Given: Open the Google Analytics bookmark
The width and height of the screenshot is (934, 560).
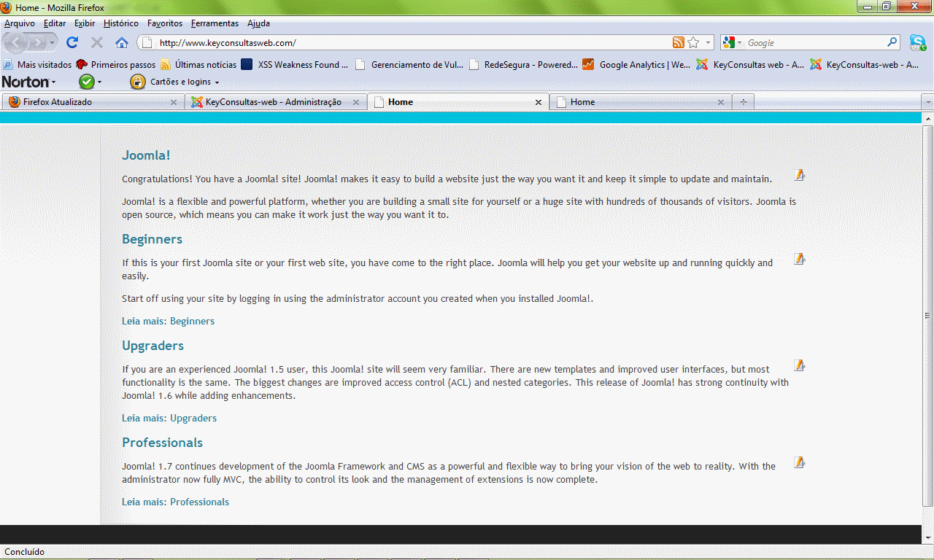Looking at the screenshot, I should [636, 64].
